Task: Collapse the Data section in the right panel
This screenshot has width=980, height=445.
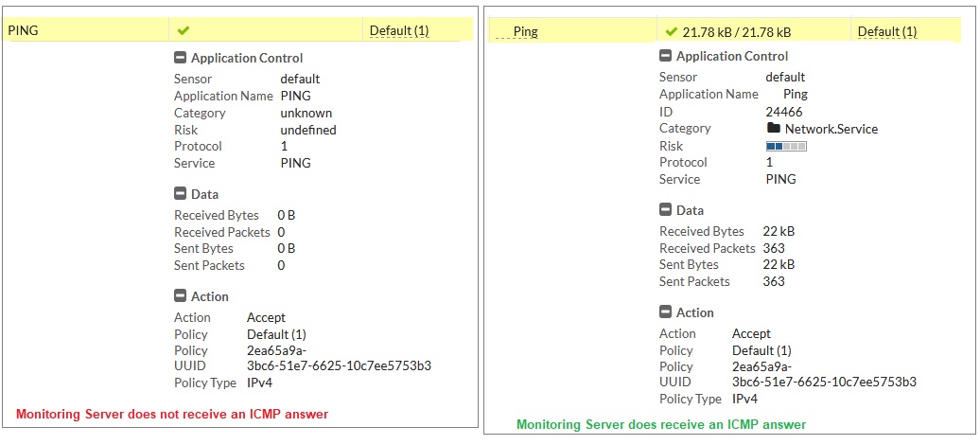Action: (665, 210)
